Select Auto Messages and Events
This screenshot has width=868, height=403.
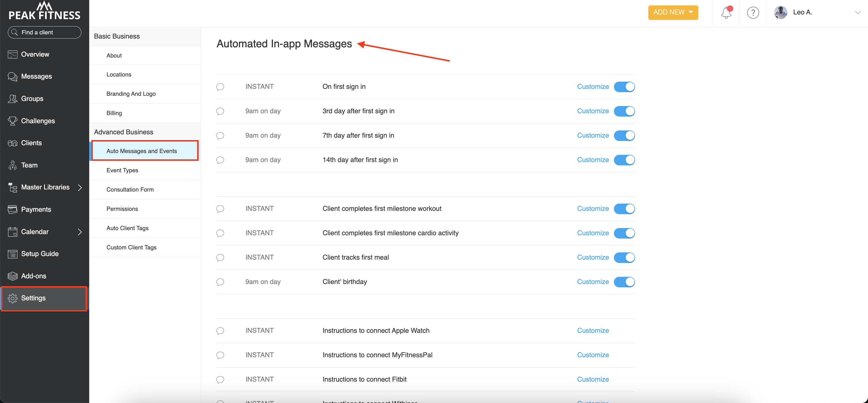click(145, 151)
